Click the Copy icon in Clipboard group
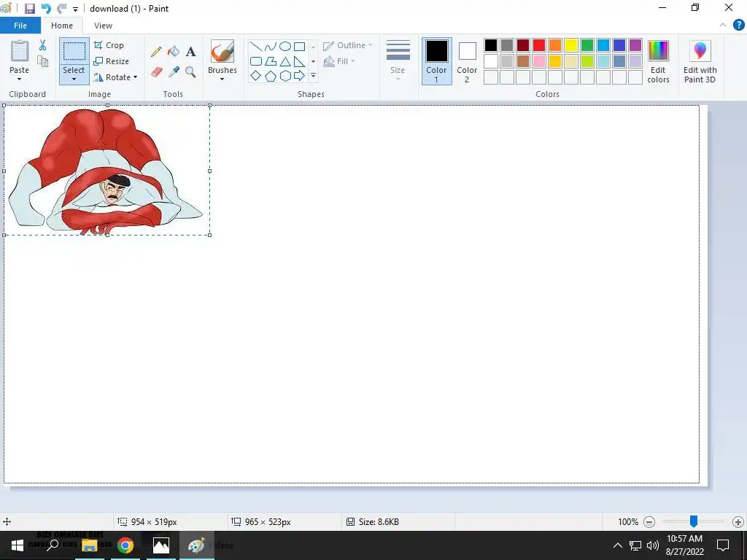This screenshot has width=747, height=560. pyautogui.click(x=42, y=61)
